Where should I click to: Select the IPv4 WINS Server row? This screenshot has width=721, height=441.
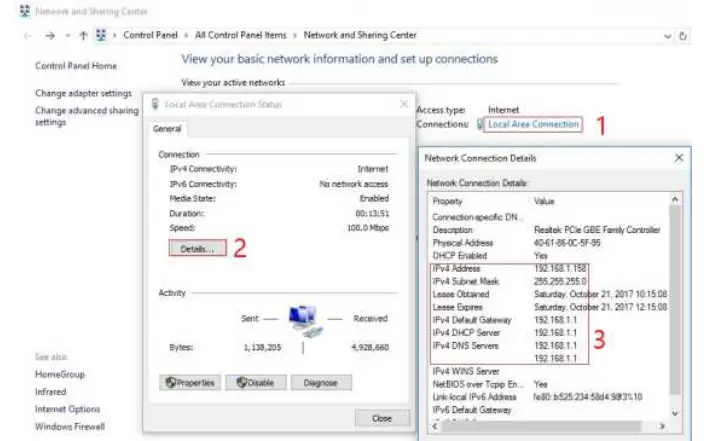(549, 372)
